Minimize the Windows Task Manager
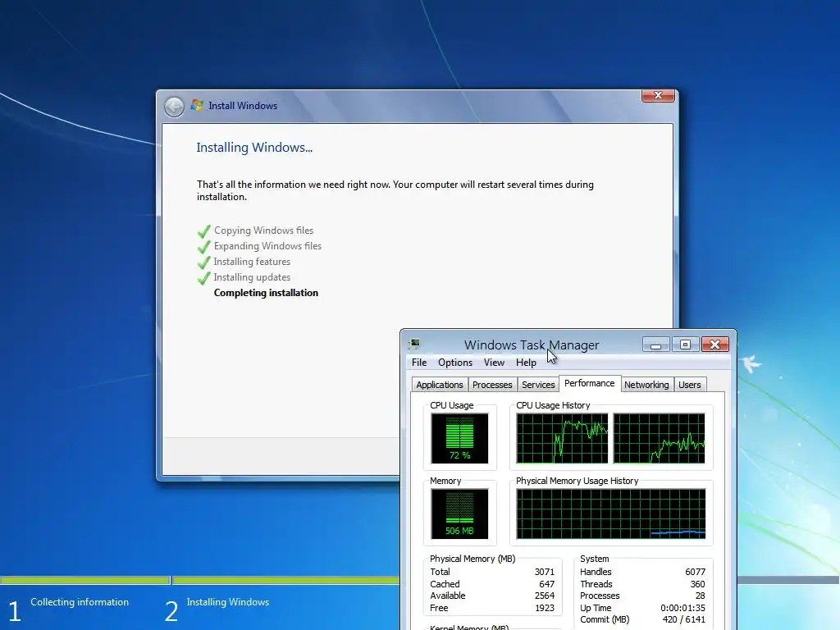 [655, 345]
